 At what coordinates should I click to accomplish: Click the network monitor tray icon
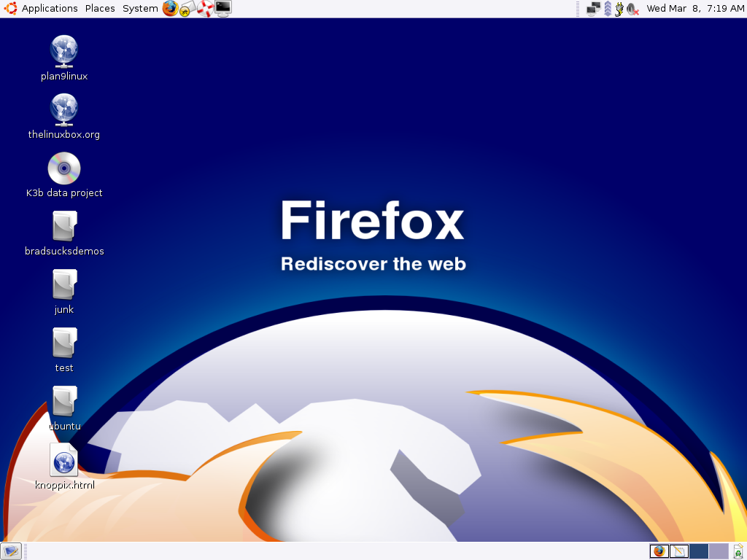tap(593, 9)
